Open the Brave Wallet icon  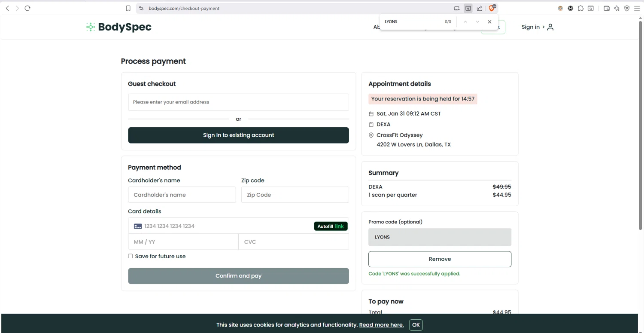[x=607, y=8]
